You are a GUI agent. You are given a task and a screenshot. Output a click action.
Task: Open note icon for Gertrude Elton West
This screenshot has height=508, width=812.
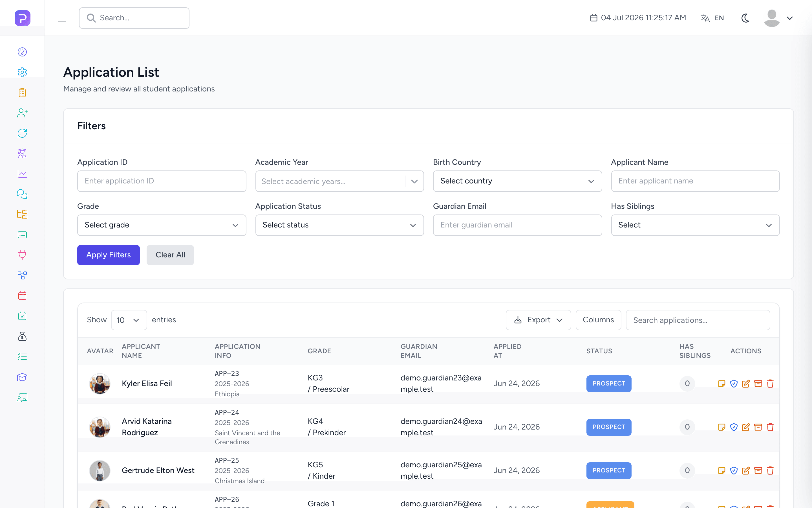tap(721, 470)
